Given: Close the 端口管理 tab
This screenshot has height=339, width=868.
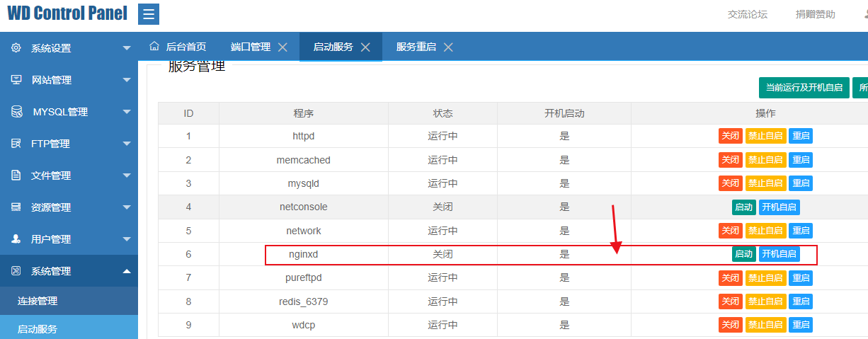Looking at the screenshot, I should [282, 47].
